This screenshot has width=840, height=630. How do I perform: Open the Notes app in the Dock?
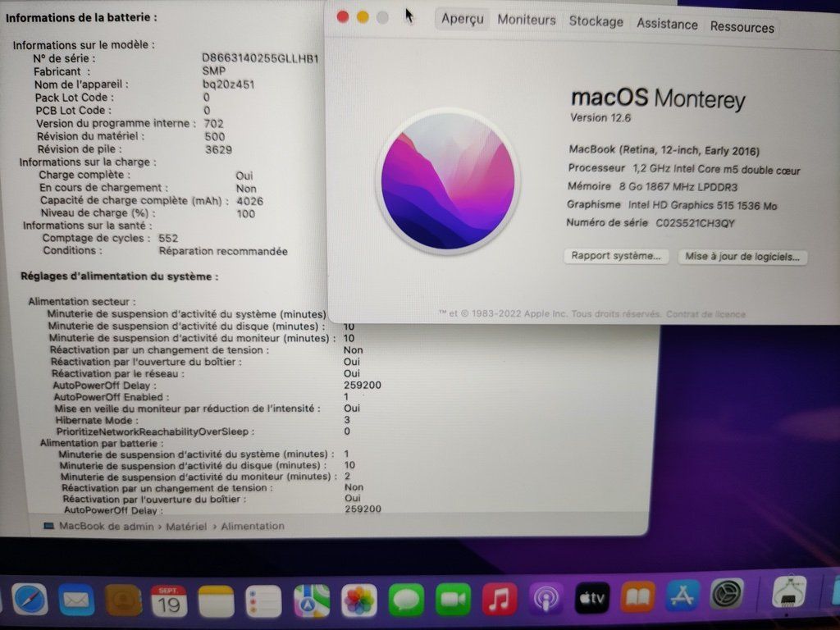coord(216,601)
